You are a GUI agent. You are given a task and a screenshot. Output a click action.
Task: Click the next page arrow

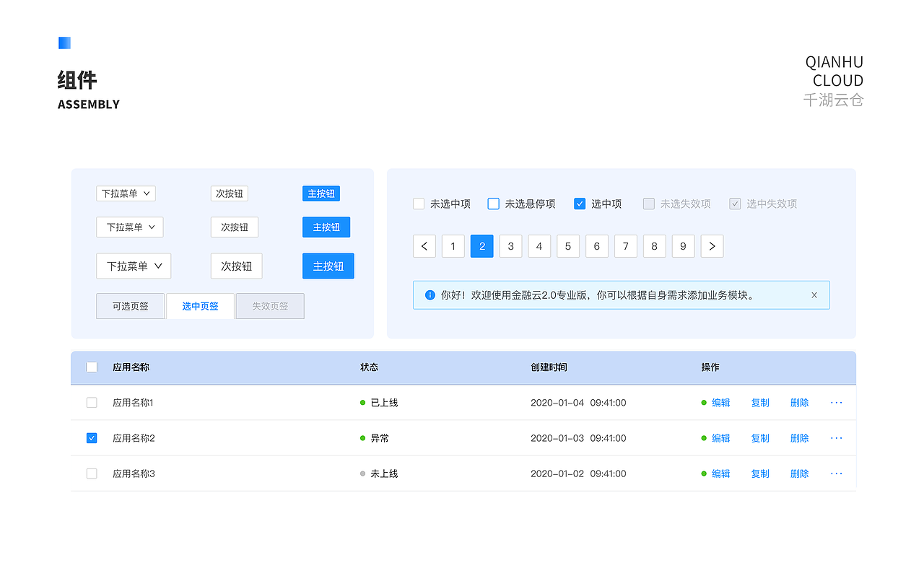click(712, 245)
